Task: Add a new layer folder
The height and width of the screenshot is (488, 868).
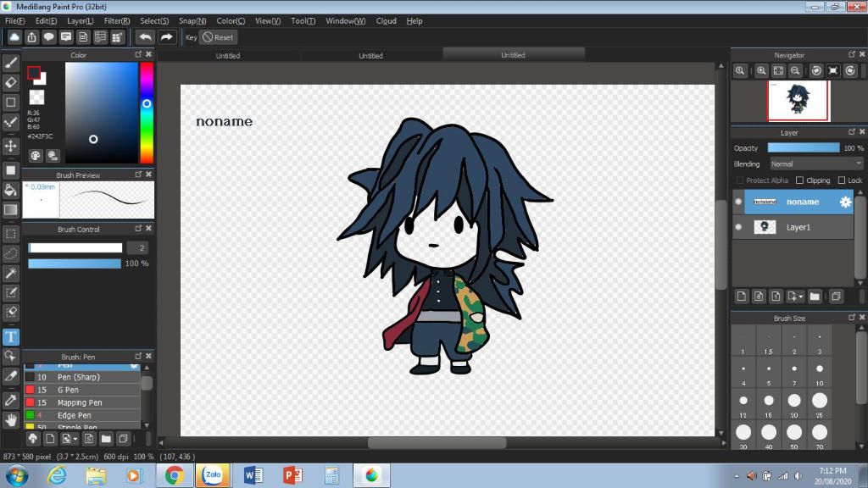Action: [x=815, y=296]
